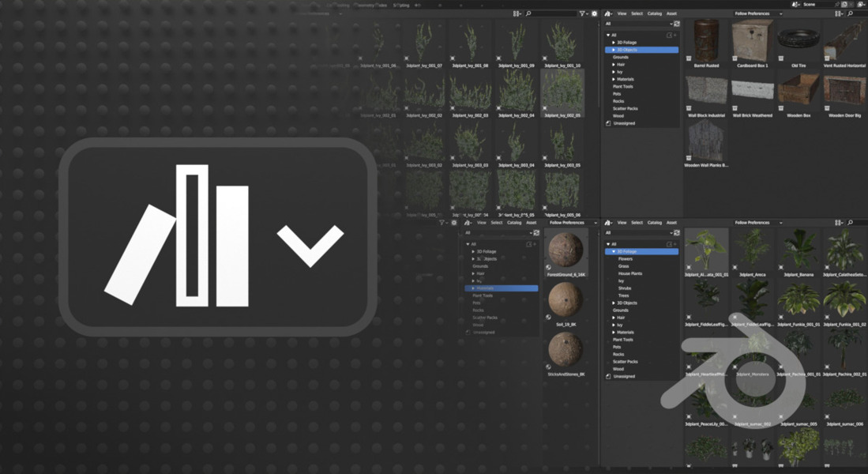Viewport: 868px width, 474px height.
Task: Refresh asset library in 3D Foliage browser
Action: [x=676, y=232]
